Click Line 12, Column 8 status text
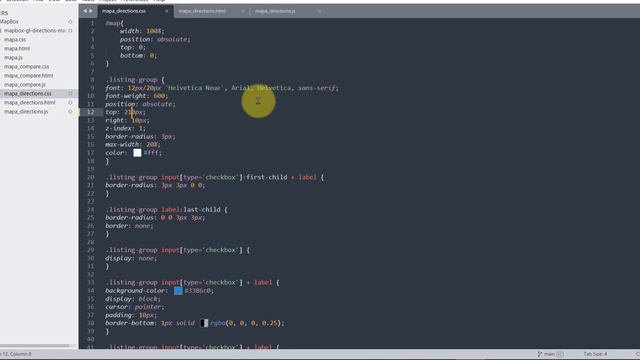This screenshot has width=640, height=360. pos(16,354)
